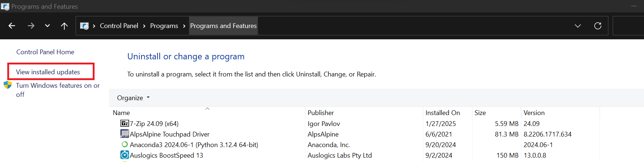Click the AlpsAlpine Touchpad Driver icon
This screenshot has width=644, height=162.
click(124, 134)
